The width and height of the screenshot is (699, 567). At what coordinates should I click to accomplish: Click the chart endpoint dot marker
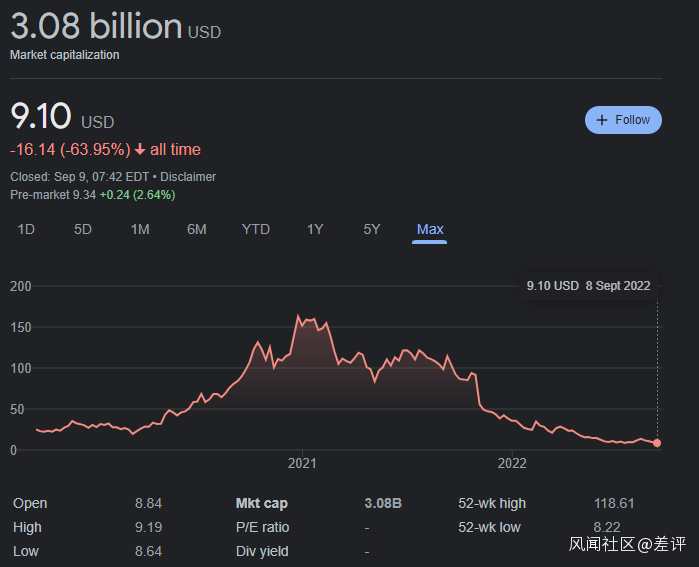coord(657,443)
